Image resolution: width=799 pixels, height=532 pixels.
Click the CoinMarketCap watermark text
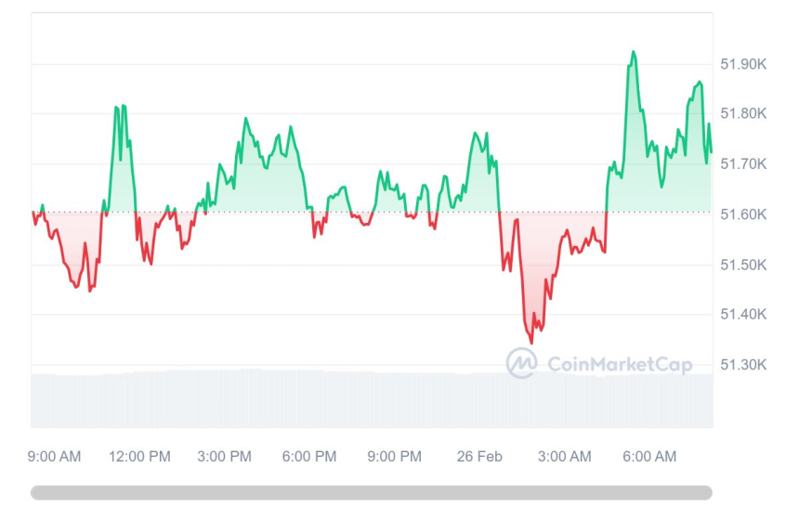coord(620,365)
